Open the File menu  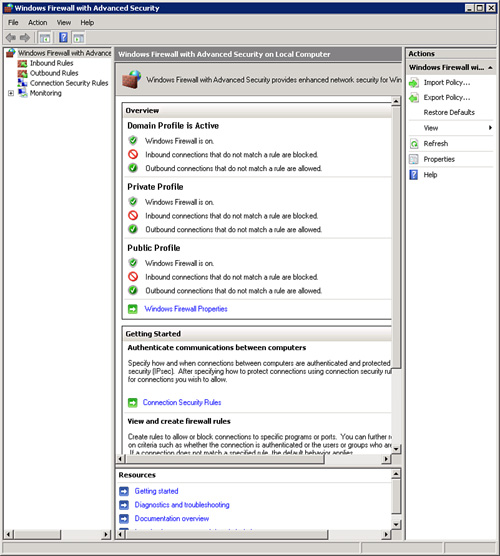pyautogui.click(x=13, y=23)
